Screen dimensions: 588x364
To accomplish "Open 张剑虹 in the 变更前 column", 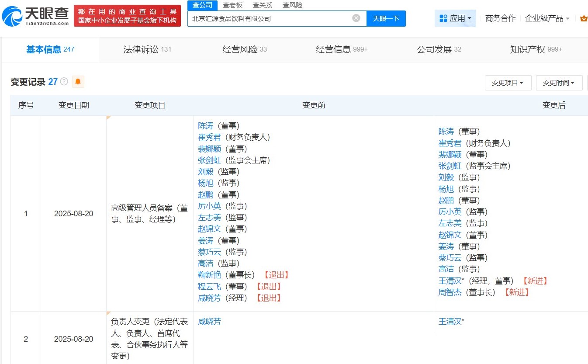I will coord(209,160).
